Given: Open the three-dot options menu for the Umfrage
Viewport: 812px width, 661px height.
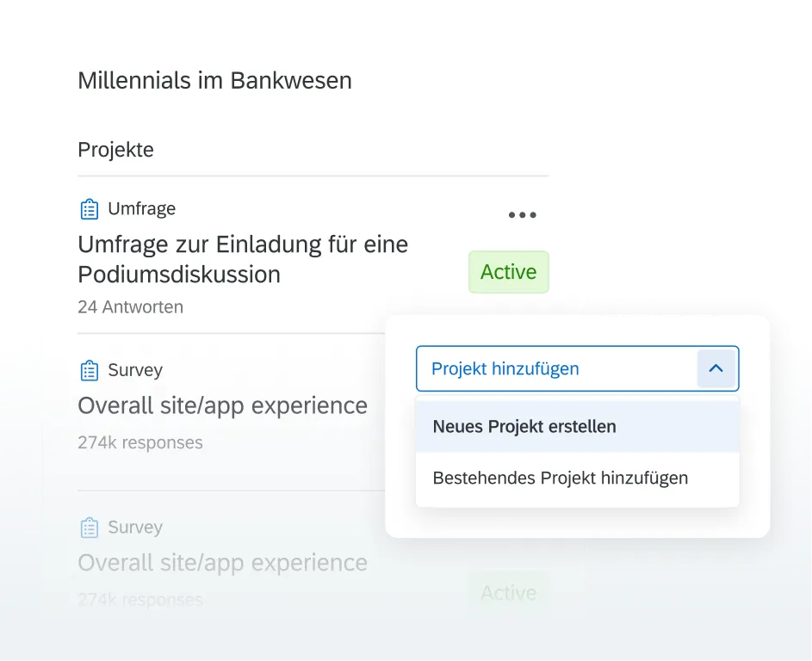Looking at the screenshot, I should click(522, 214).
